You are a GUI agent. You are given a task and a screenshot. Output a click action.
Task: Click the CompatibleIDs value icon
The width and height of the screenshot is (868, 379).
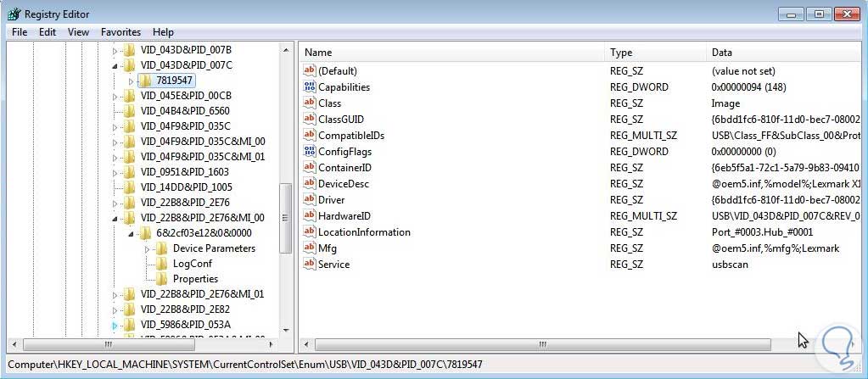(x=310, y=135)
